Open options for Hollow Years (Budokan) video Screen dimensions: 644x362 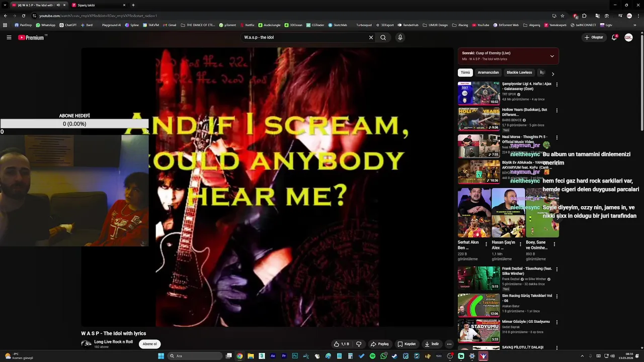click(556, 110)
